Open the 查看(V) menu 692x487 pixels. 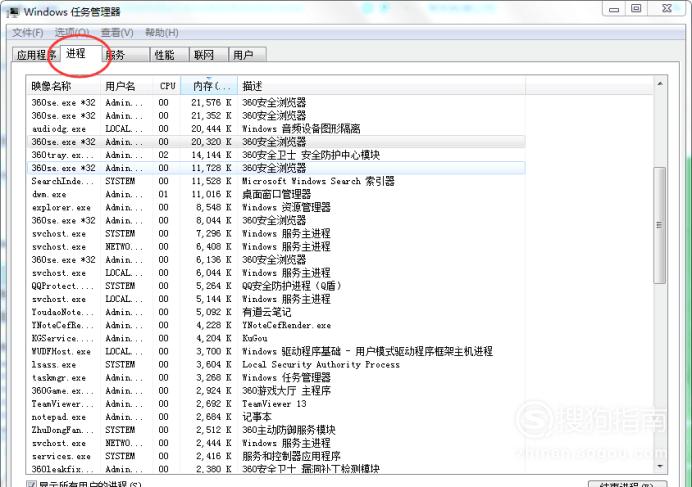click(x=117, y=33)
